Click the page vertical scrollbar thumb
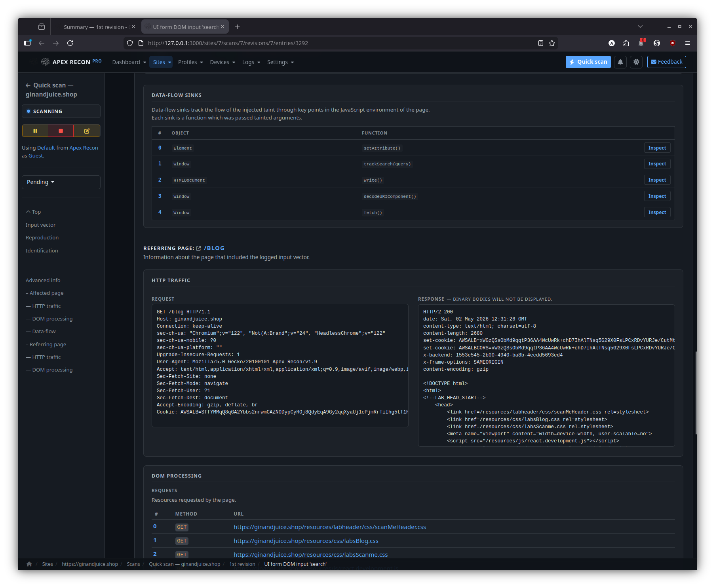 (x=696, y=393)
